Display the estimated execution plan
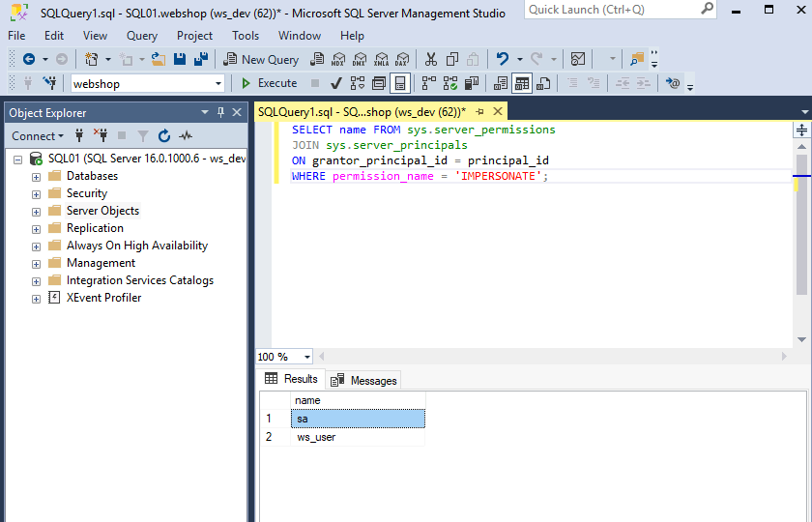Image resolution: width=812 pixels, height=522 pixels. (x=358, y=83)
